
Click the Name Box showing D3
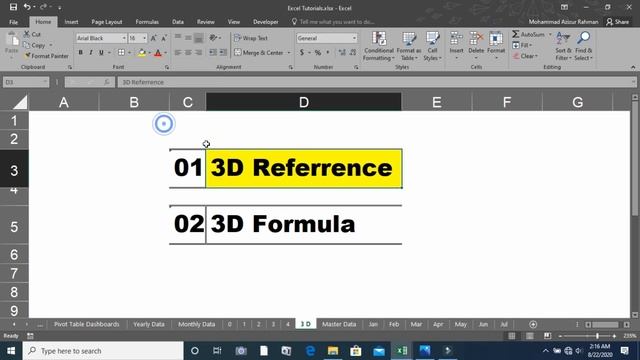[x=26, y=82]
